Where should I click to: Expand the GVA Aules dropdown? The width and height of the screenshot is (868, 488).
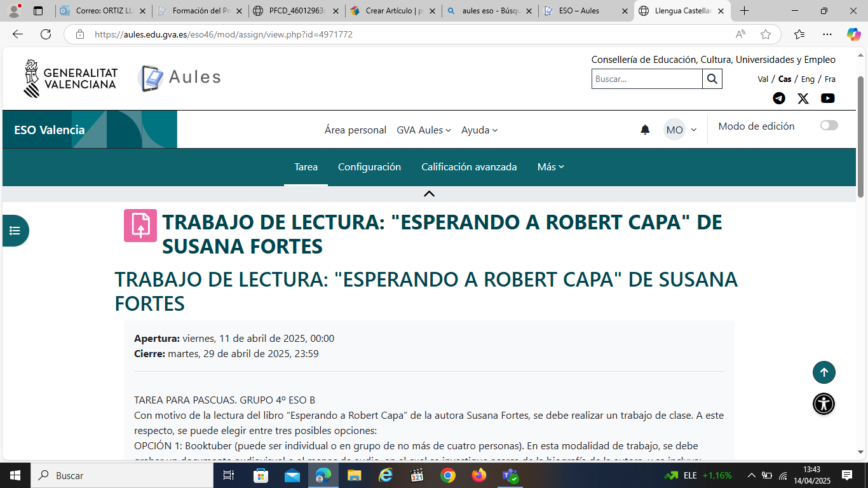[x=424, y=130]
